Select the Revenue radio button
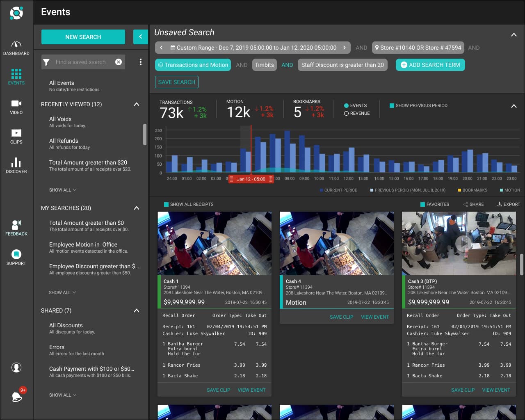525x420 pixels. point(346,113)
